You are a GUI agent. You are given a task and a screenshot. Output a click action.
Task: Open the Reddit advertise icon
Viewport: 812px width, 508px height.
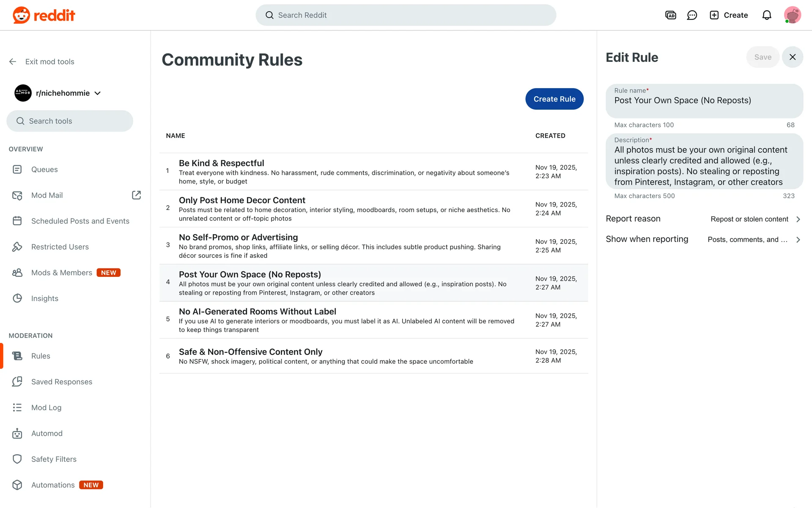(670, 15)
